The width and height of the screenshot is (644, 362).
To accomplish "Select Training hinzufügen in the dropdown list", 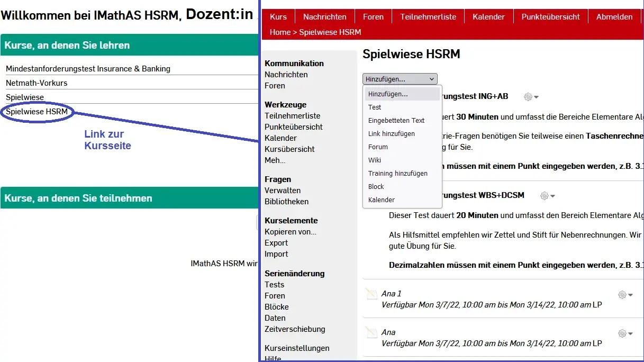I will 397,173.
